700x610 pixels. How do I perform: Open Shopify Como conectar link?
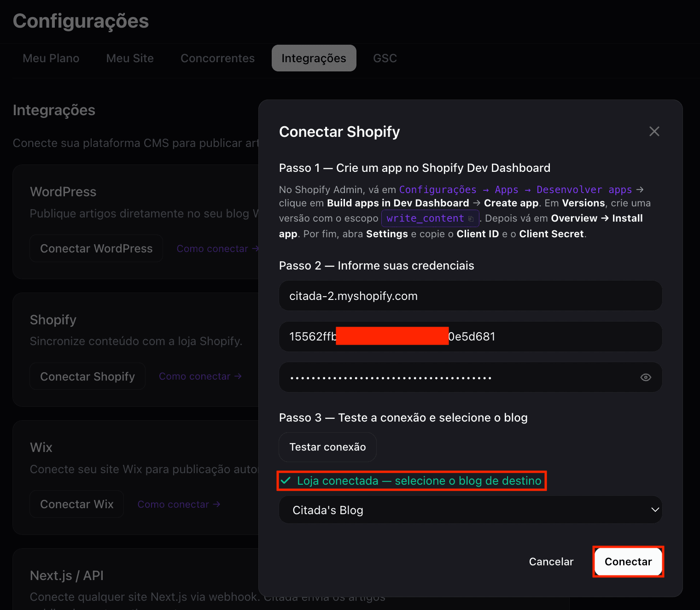click(x=200, y=376)
